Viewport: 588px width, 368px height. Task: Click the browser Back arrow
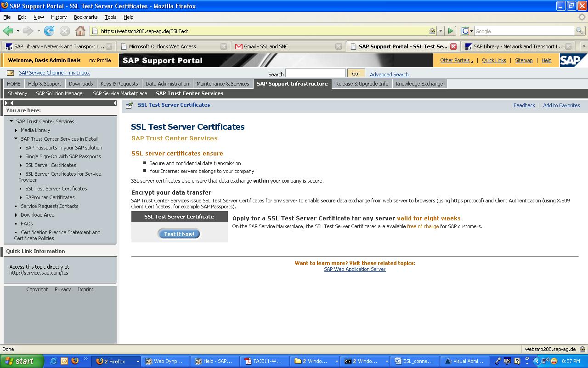click(7, 31)
